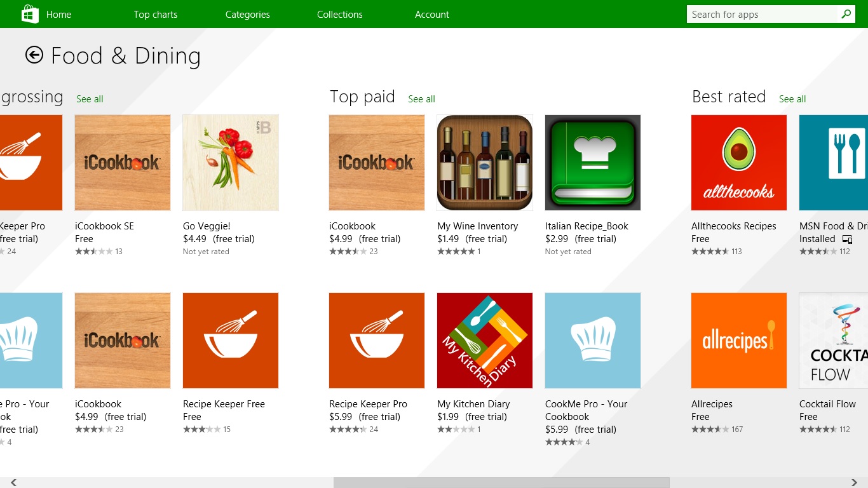
Task: Click 'Cocktail Flow' app name
Action: pyautogui.click(x=827, y=404)
